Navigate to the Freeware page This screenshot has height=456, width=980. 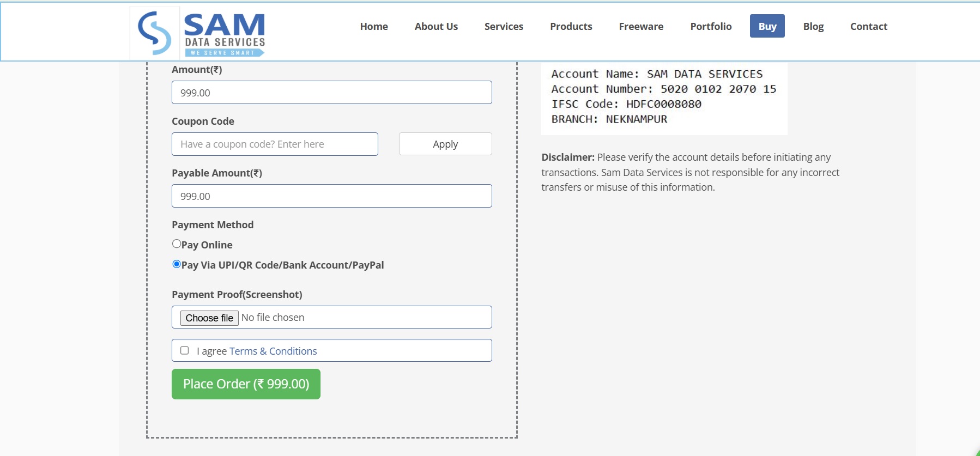coord(641,26)
